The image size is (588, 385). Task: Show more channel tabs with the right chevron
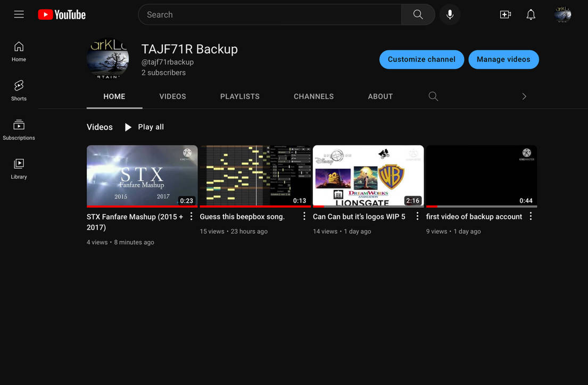524,96
